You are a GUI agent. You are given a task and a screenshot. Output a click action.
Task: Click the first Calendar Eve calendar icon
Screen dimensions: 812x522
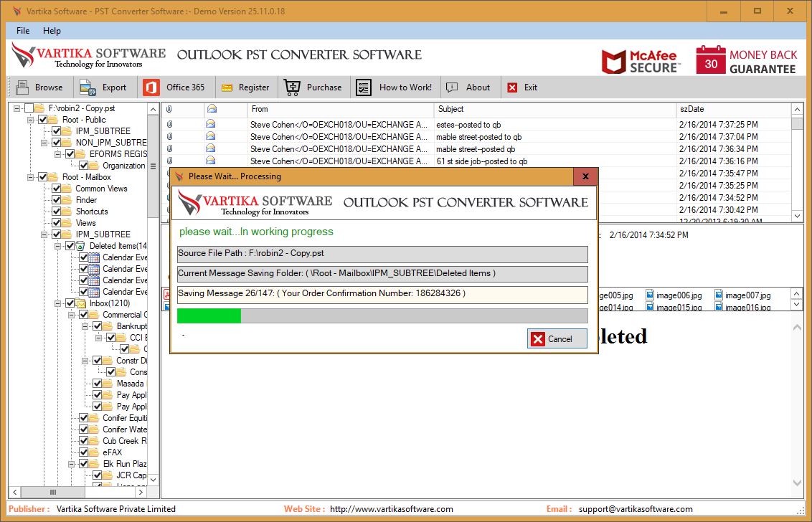(94, 257)
